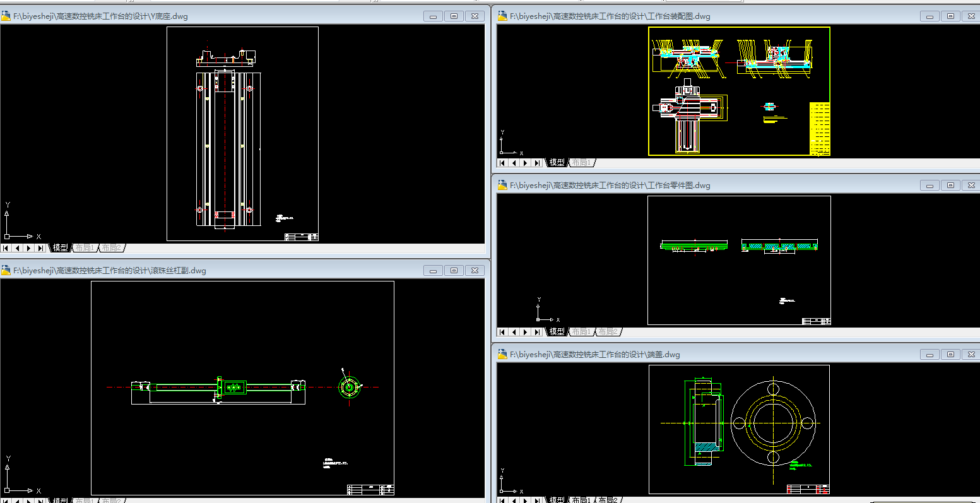Click the drawing icon in 滚珠丝杠副.dwg title bar
This screenshot has height=503, width=980.
click(6, 271)
